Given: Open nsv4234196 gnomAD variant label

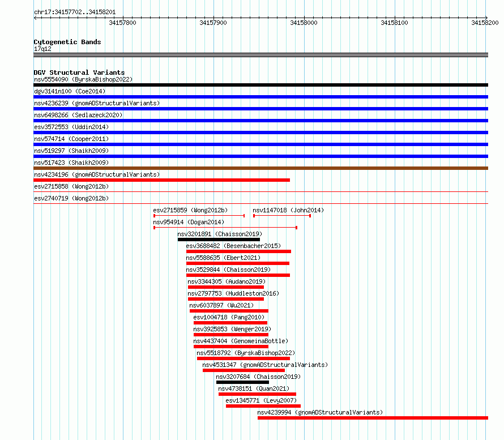Looking at the screenshot, I should pos(97,174).
